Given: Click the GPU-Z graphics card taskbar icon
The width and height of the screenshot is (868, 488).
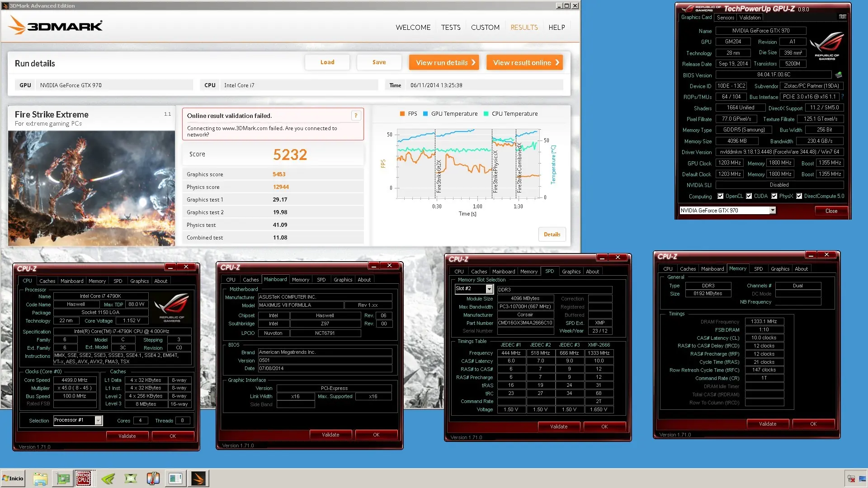Looking at the screenshot, I should [x=63, y=479].
